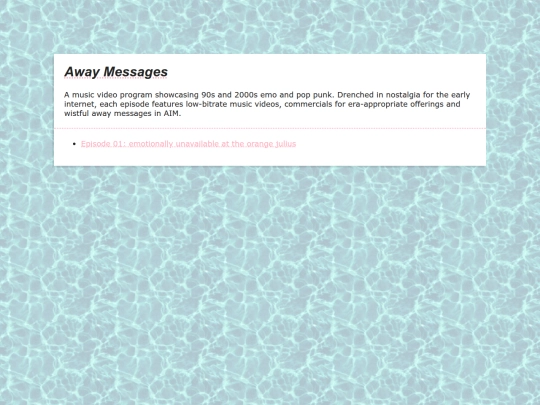The width and height of the screenshot is (540, 405).
Task: Click the word "Drenched" in the description
Action: point(355,95)
